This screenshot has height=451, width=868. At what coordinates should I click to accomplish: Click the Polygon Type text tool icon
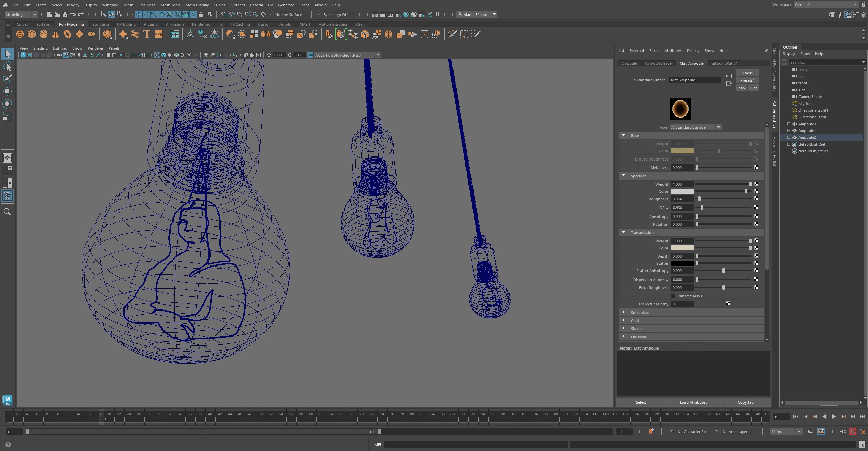tap(147, 34)
